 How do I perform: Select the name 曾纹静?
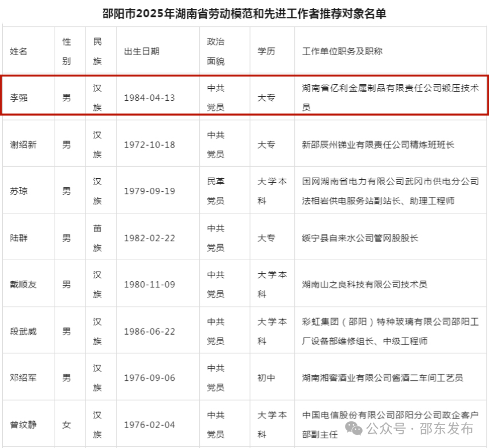coord(23,425)
